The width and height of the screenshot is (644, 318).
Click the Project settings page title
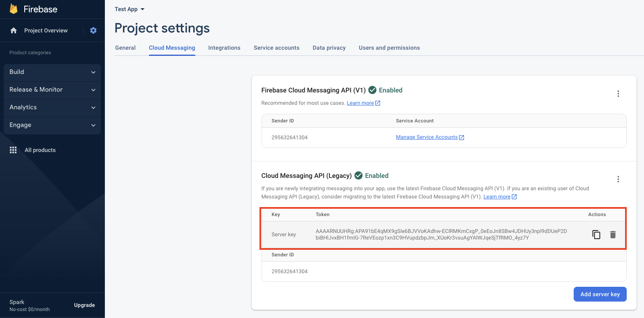pos(162,28)
